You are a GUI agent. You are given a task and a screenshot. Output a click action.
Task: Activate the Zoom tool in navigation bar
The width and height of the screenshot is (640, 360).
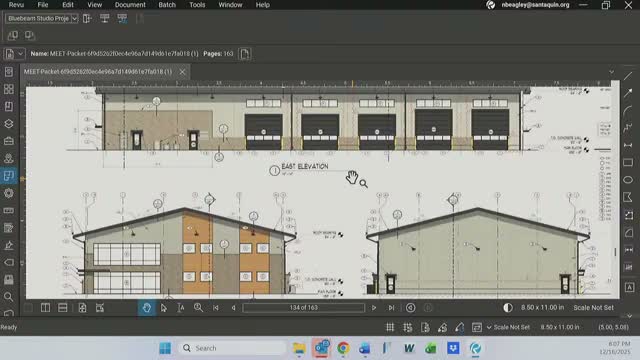[x=198, y=308]
